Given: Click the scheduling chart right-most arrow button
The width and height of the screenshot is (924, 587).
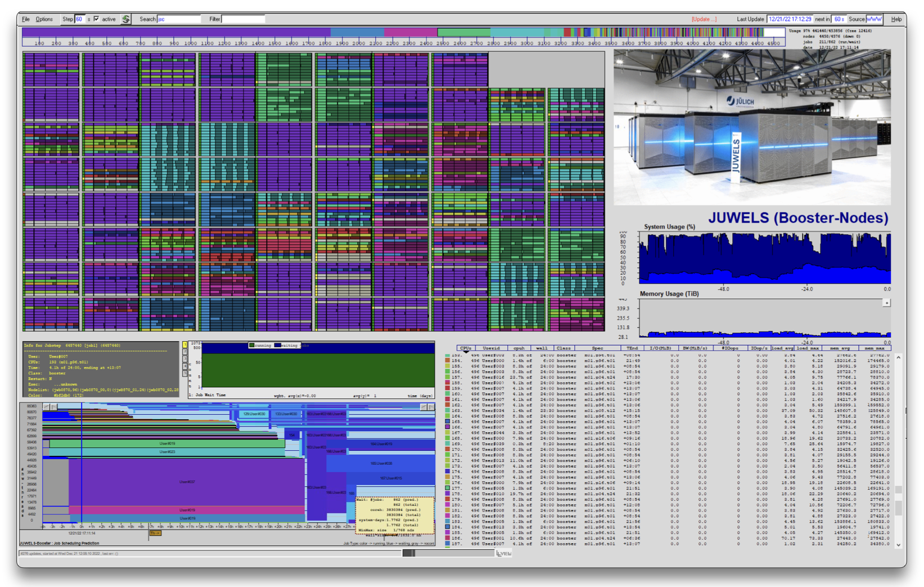Looking at the screenshot, I should point(431,407).
